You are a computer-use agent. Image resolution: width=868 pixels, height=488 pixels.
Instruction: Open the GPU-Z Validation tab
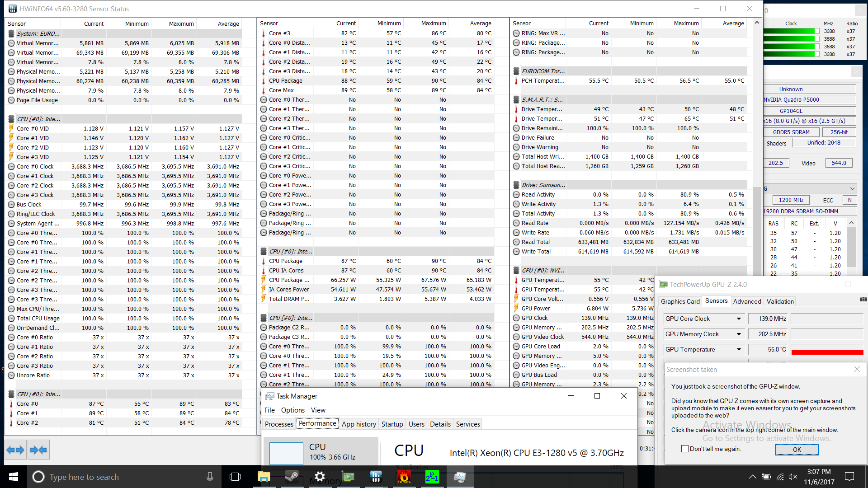(x=780, y=301)
